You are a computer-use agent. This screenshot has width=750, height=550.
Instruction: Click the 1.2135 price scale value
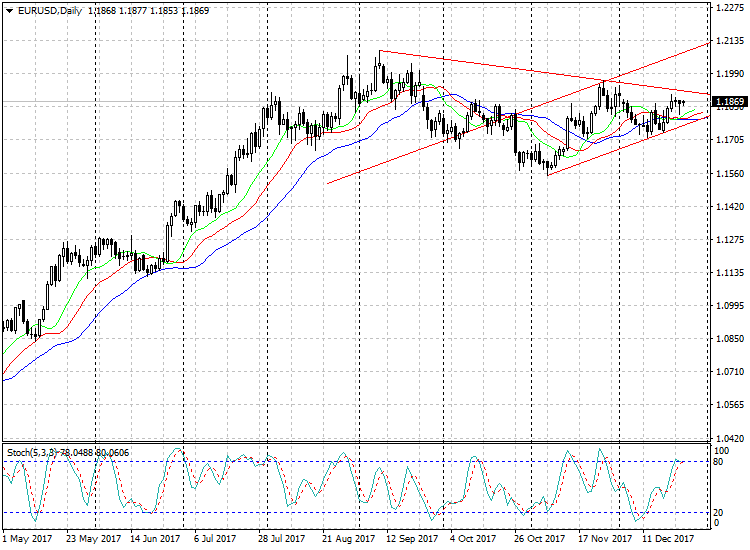[730, 41]
